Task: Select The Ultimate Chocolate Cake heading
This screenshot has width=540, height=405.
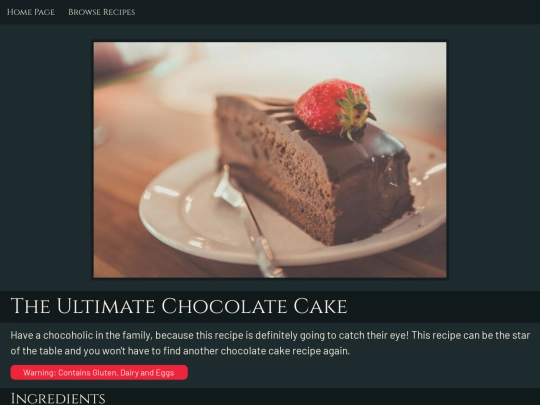Action: 179,306
